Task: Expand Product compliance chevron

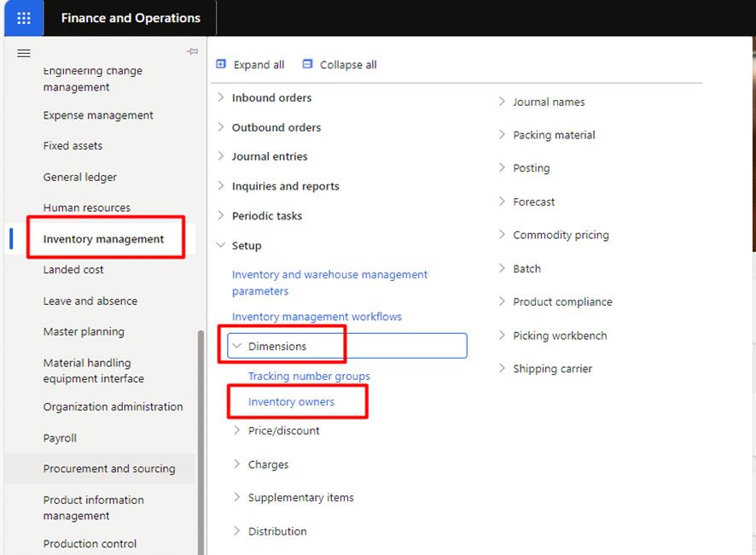Action: [502, 301]
